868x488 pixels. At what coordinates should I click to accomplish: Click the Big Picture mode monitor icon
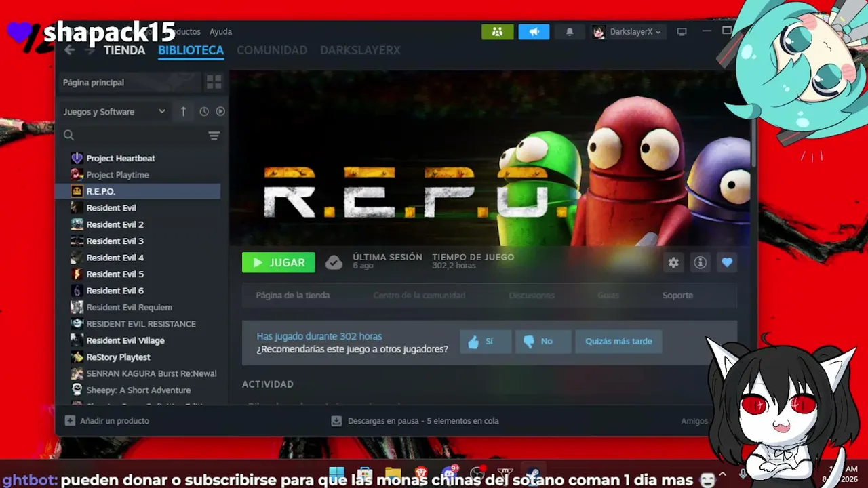pyautogui.click(x=682, y=31)
